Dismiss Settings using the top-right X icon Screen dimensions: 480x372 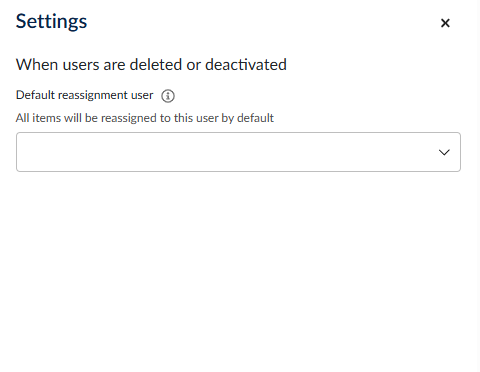pyautogui.click(x=445, y=23)
